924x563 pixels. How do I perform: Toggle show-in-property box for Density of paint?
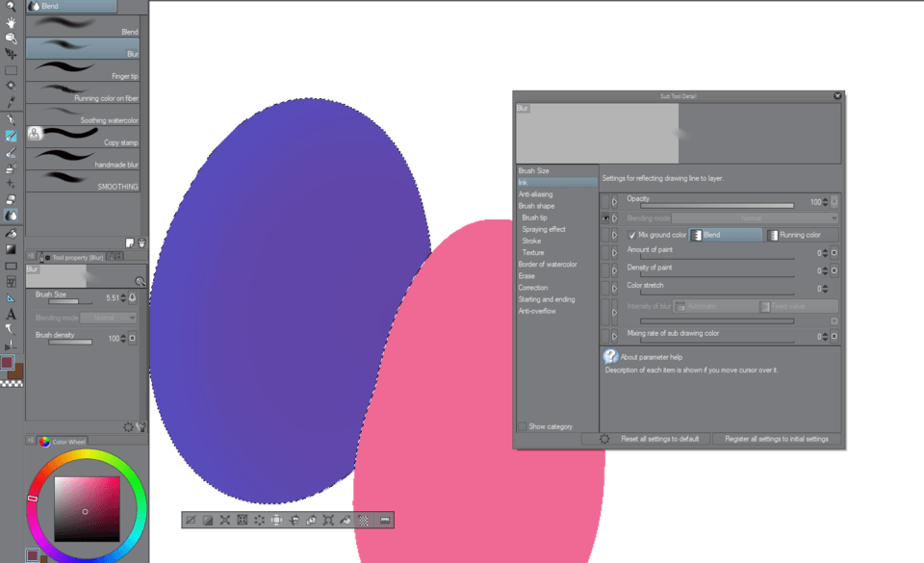(605, 270)
